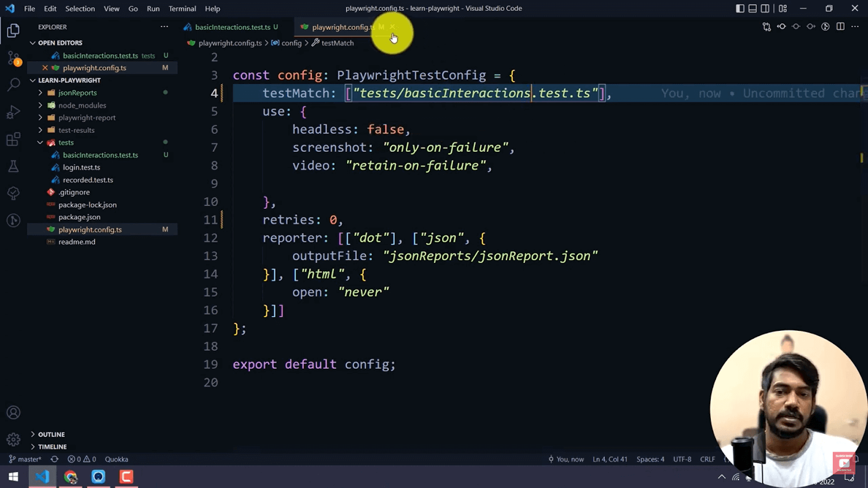Image resolution: width=868 pixels, height=488 pixels.
Task: Collapse the tests folder
Action: pyautogui.click(x=66, y=143)
